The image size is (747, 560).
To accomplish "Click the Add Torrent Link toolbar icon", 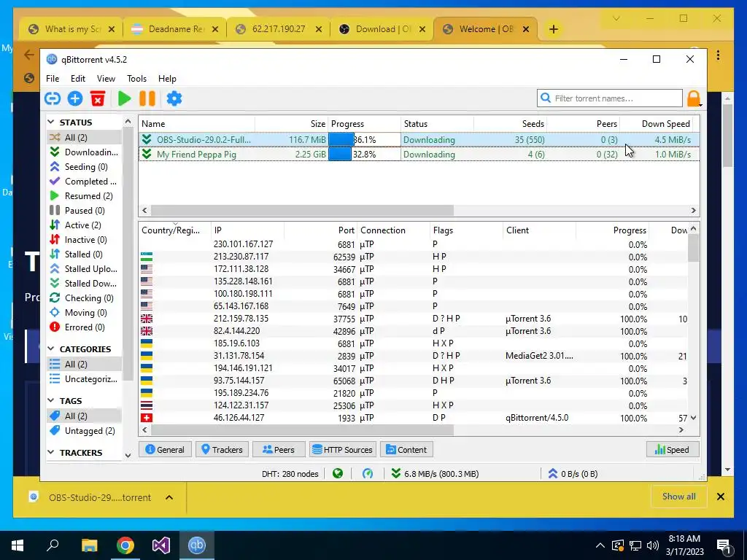I will [53, 98].
